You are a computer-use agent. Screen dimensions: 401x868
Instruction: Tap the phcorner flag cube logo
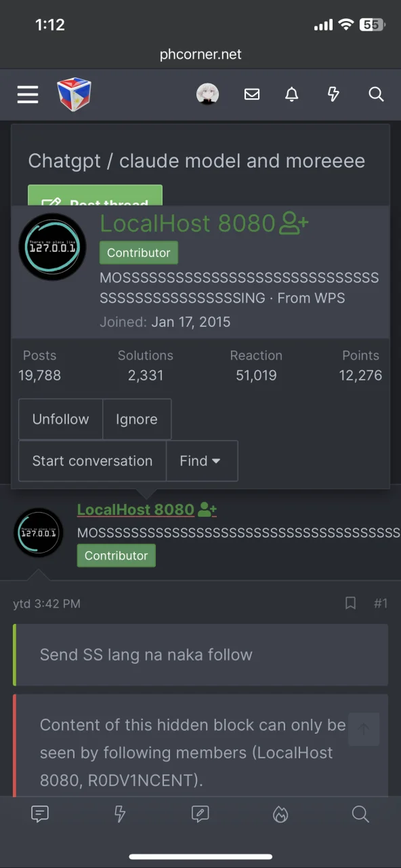click(x=74, y=94)
